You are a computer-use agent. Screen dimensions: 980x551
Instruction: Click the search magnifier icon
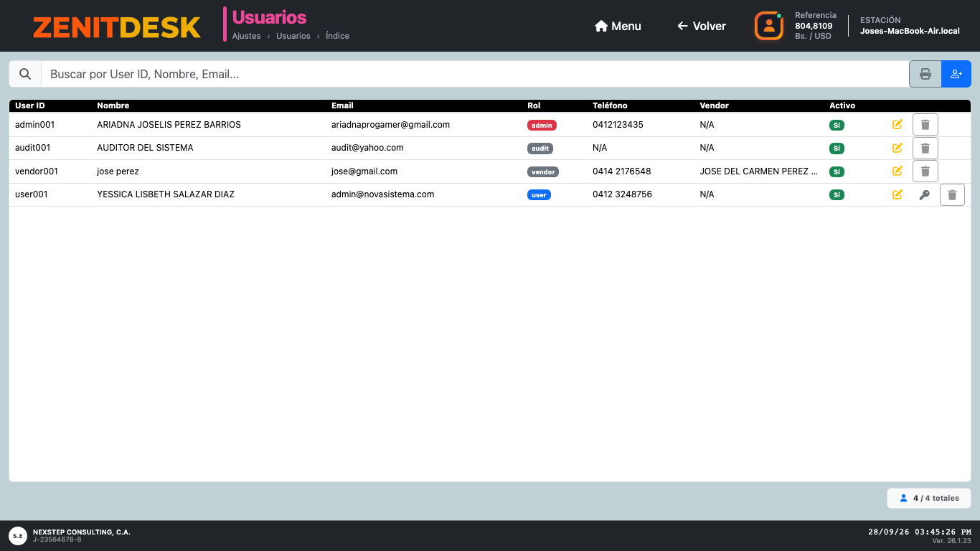click(x=25, y=74)
